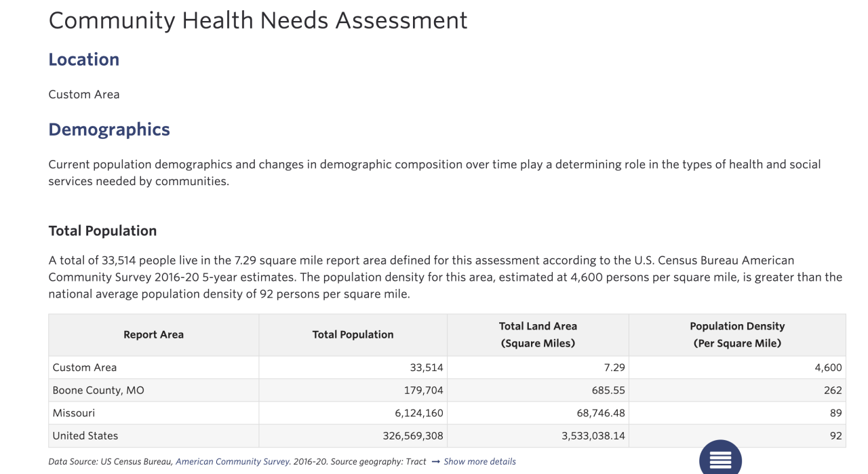
Task: Click Boone County's 685.55 land area cell
Action: pyautogui.click(x=608, y=391)
